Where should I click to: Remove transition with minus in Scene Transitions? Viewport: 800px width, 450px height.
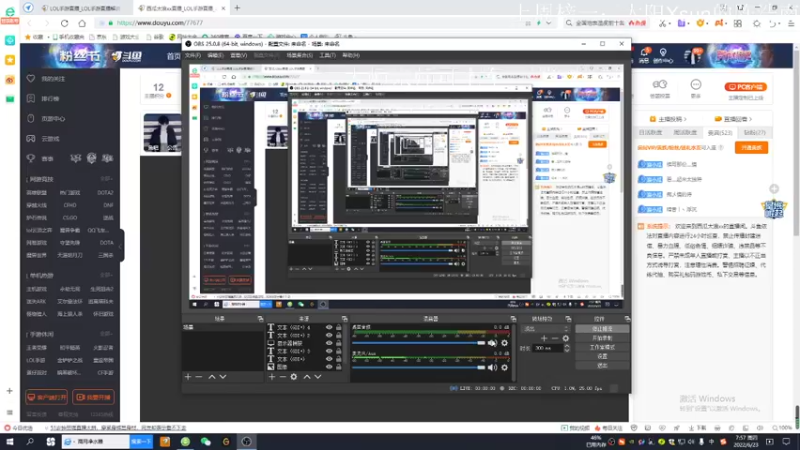pyautogui.click(x=555, y=338)
